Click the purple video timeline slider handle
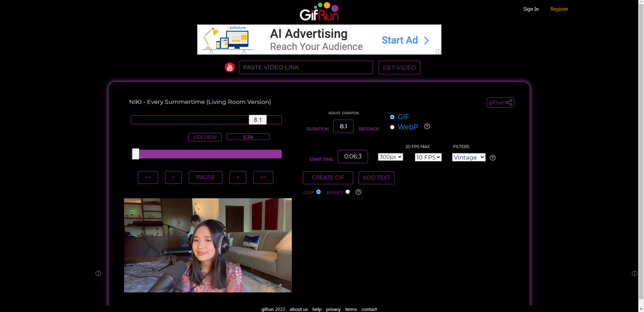Viewport: 644px width, 312px height. coord(135,154)
